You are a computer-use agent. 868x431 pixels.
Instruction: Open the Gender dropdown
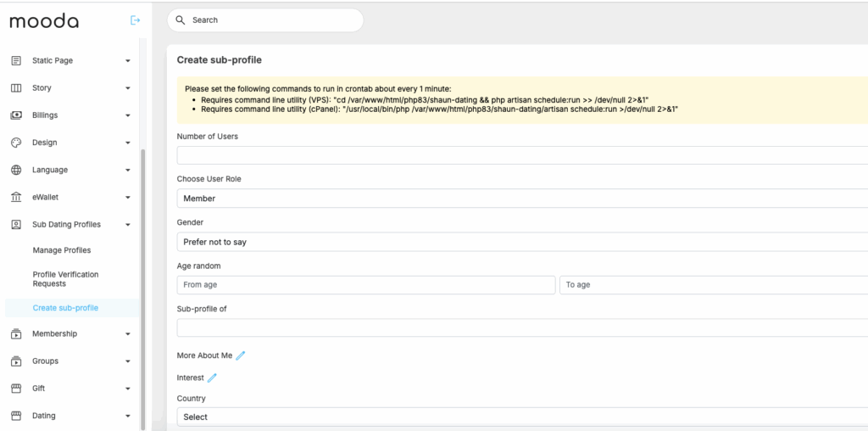click(x=521, y=242)
